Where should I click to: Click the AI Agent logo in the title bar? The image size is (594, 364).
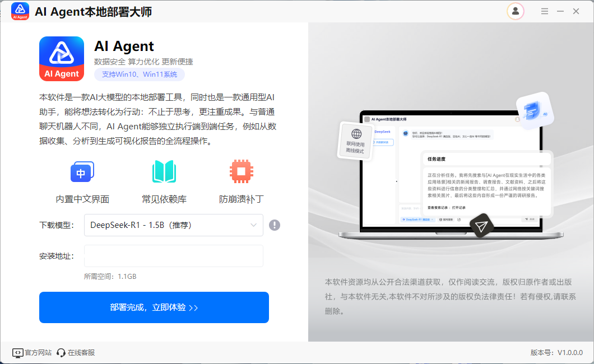(20, 11)
